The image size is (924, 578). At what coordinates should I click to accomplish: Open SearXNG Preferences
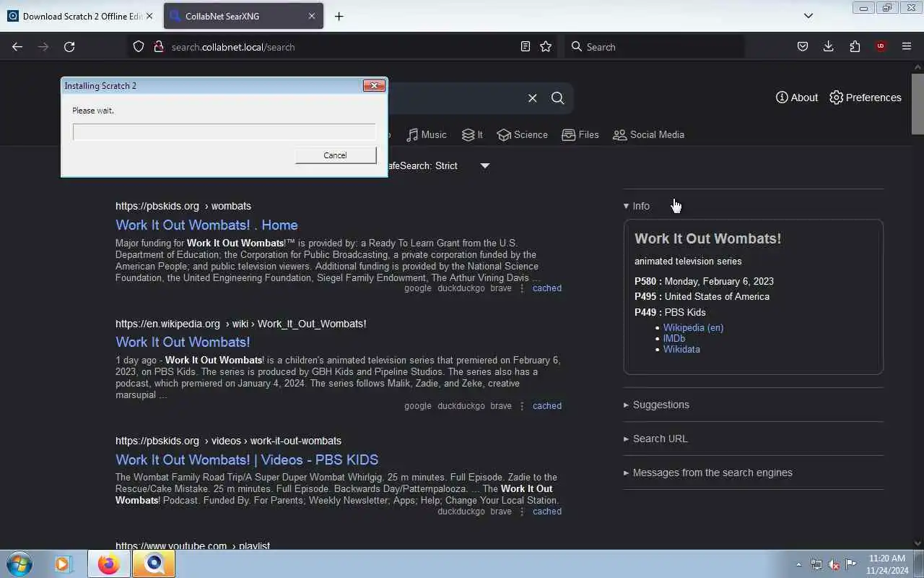866,98
